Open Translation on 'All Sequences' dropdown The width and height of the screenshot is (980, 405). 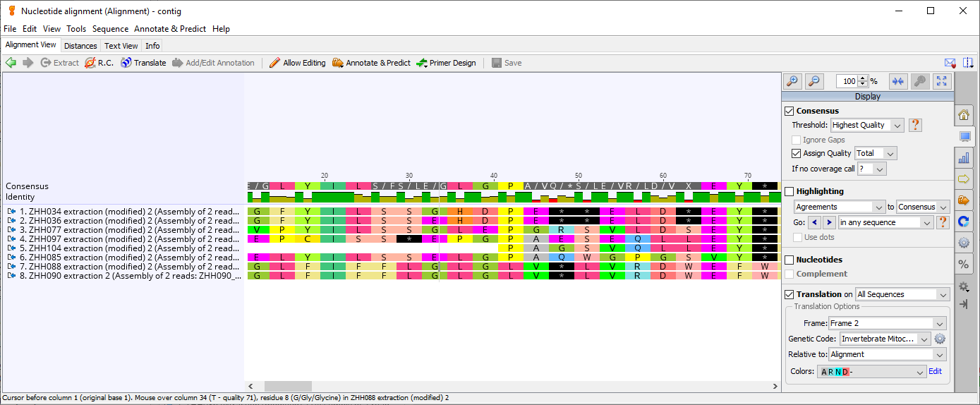pyautogui.click(x=902, y=294)
